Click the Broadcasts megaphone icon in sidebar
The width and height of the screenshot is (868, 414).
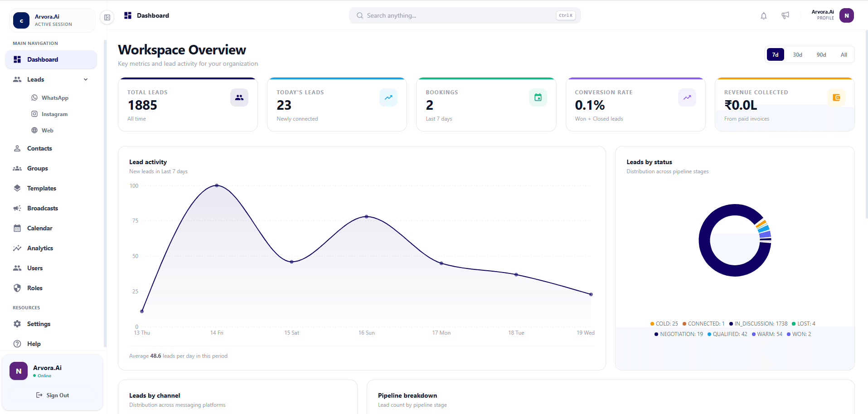click(x=17, y=208)
